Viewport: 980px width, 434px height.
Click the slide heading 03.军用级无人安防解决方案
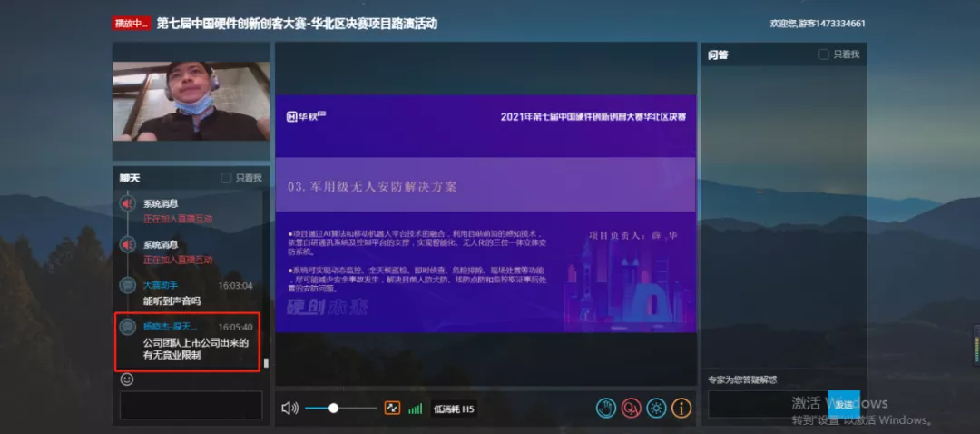[x=373, y=186]
